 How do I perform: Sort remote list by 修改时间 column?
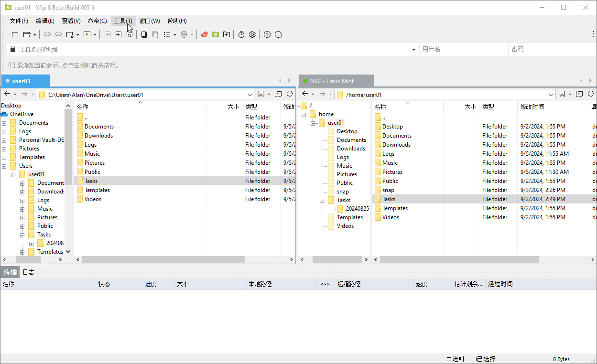(554, 107)
